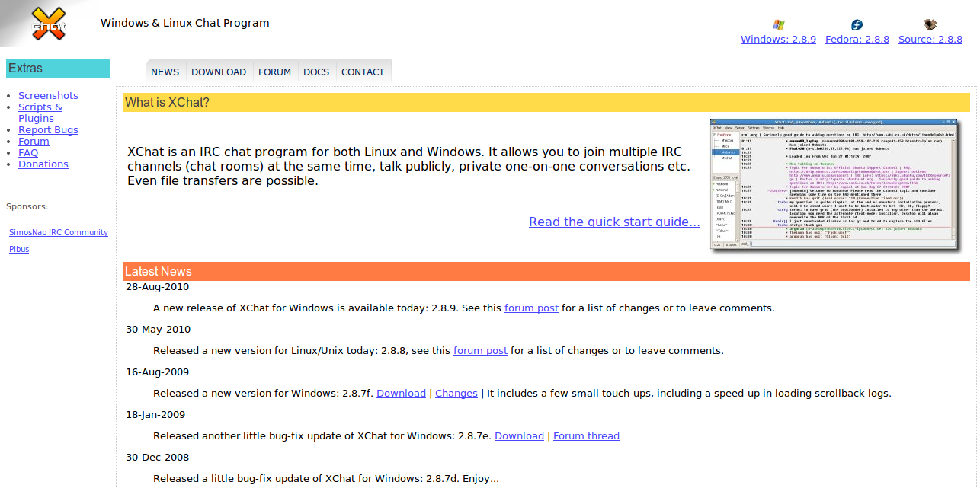Screen dimensions: 980x488
Task: Follow the Windows: 2.8.9 download link
Action: tap(778, 40)
